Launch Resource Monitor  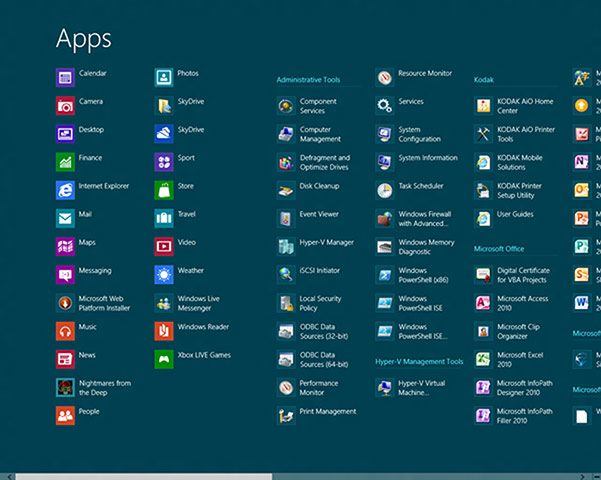tap(385, 77)
